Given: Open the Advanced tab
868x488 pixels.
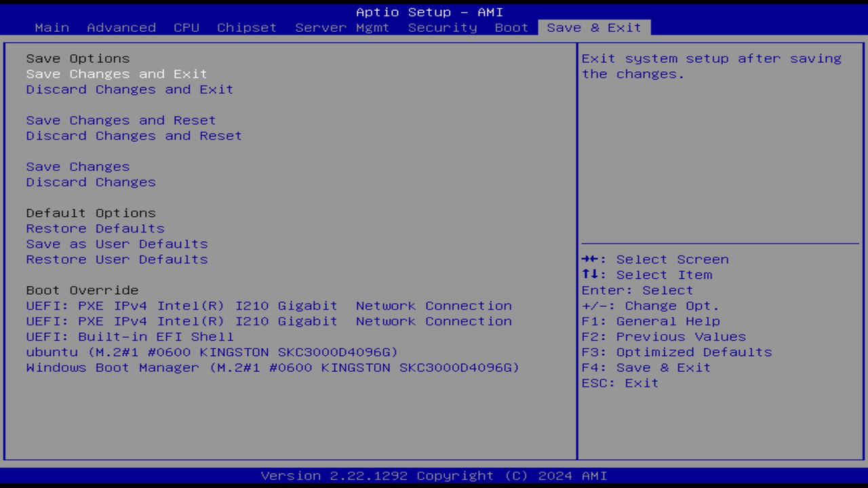Looking at the screenshot, I should [x=121, y=28].
